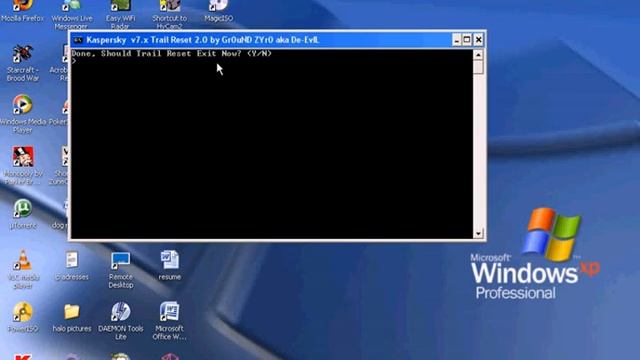Click the Kaspersky Trail Reset title bar text
This screenshot has width=640, height=360.
coord(202,40)
